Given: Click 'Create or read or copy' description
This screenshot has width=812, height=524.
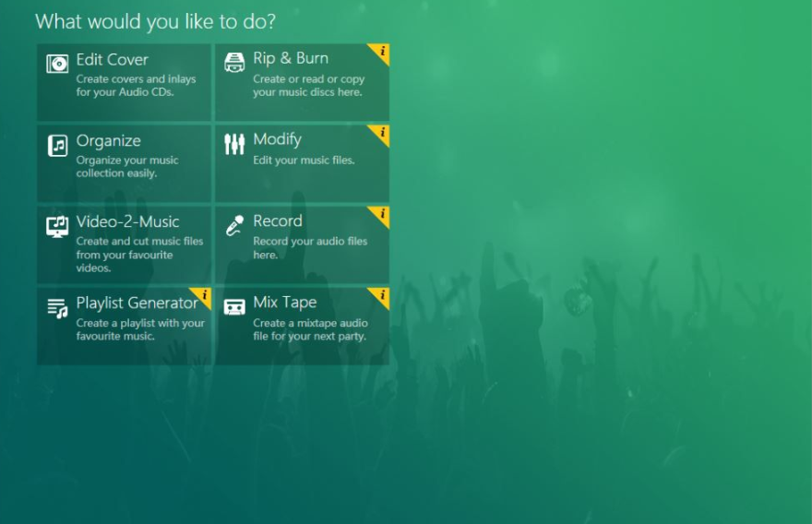Looking at the screenshot, I should [x=308, y=79].
